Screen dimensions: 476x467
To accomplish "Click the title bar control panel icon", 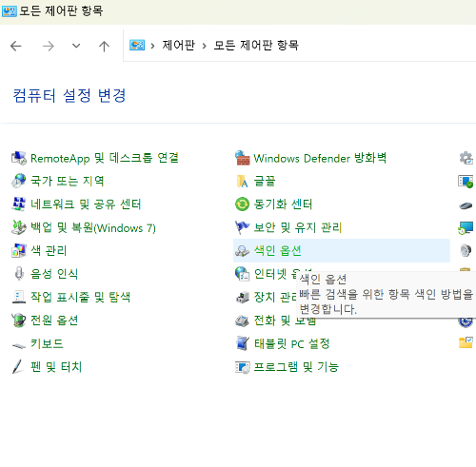I will click(x=9, y=11).
